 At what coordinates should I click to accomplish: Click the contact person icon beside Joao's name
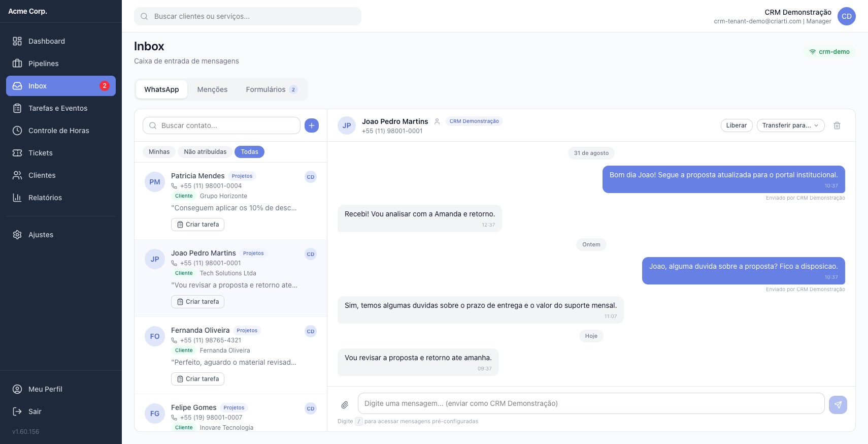(x=437, y=121)
